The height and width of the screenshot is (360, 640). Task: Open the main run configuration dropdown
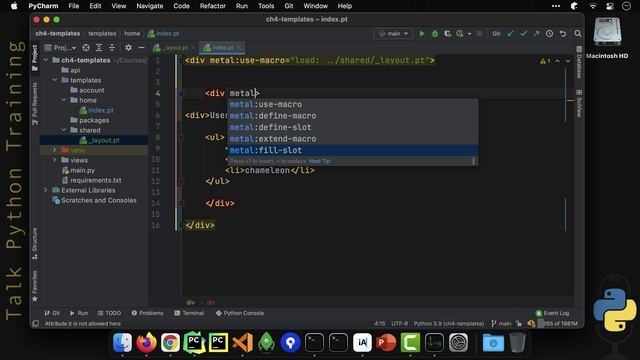point(393,34)
